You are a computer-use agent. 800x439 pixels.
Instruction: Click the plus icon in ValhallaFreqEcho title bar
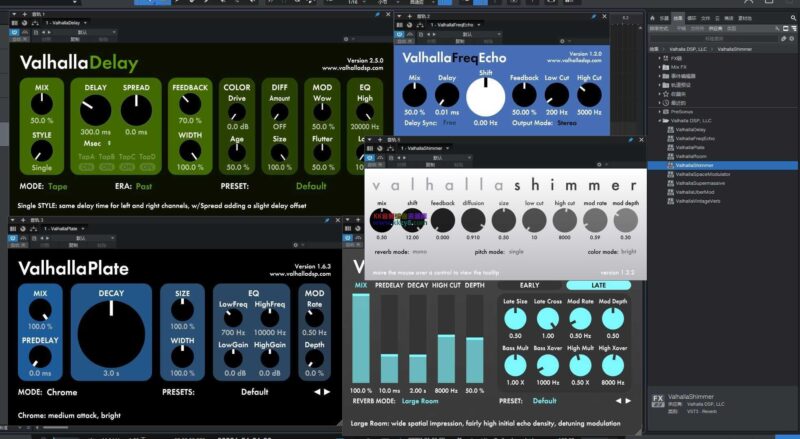point(410,16)
